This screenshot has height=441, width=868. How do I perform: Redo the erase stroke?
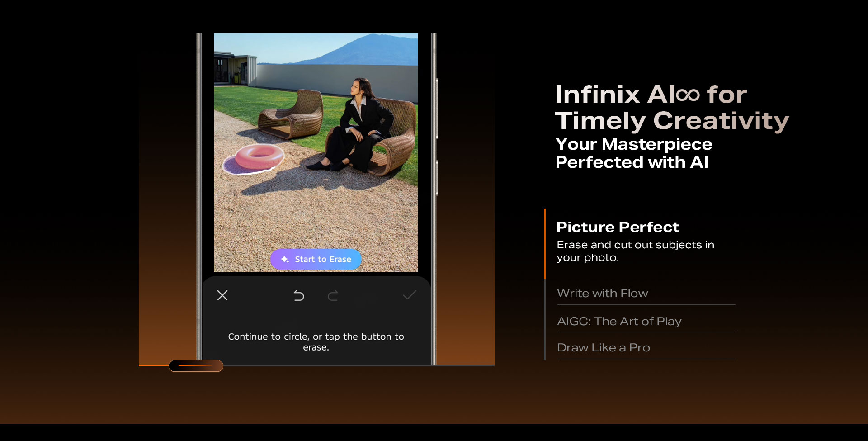click(333, 296)
